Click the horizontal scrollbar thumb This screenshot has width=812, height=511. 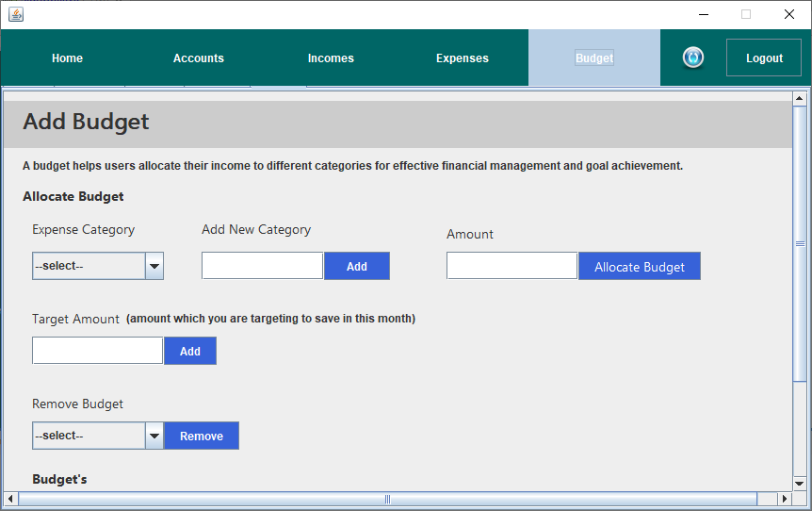[387, 499]
